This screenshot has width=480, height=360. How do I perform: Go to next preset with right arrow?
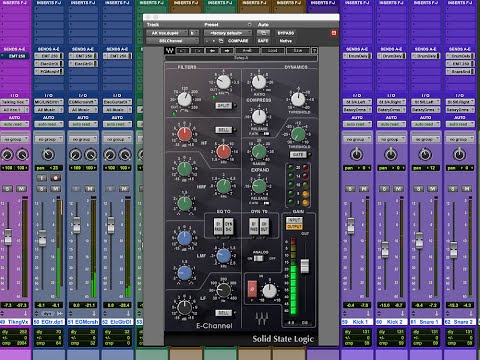[227, 51]
